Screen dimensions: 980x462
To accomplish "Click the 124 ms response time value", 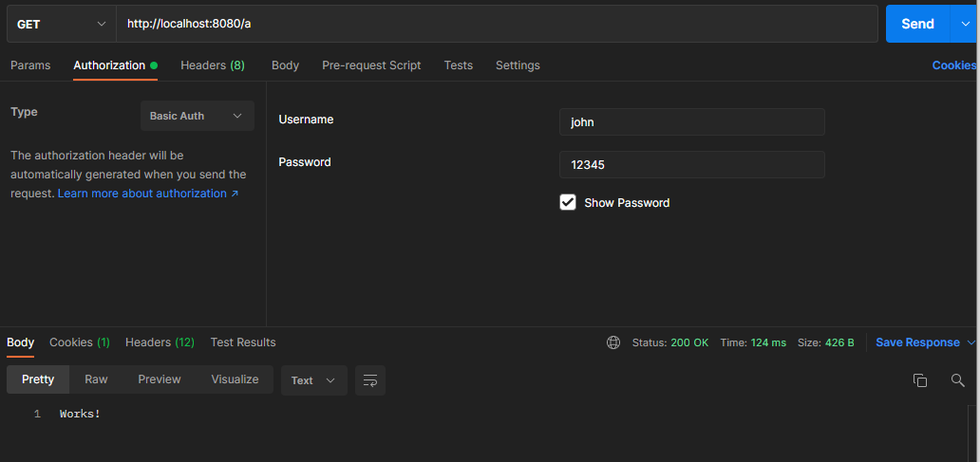I will [x=768, y=342].
